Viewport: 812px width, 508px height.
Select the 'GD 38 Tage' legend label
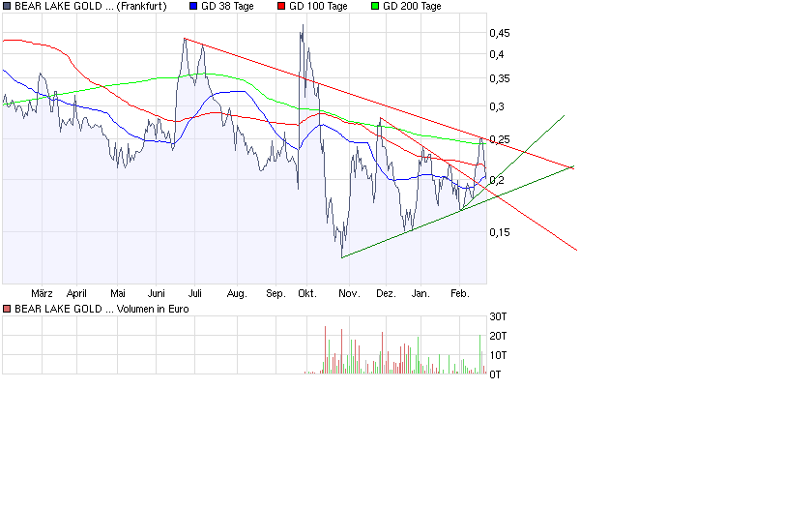coord(227,6)
